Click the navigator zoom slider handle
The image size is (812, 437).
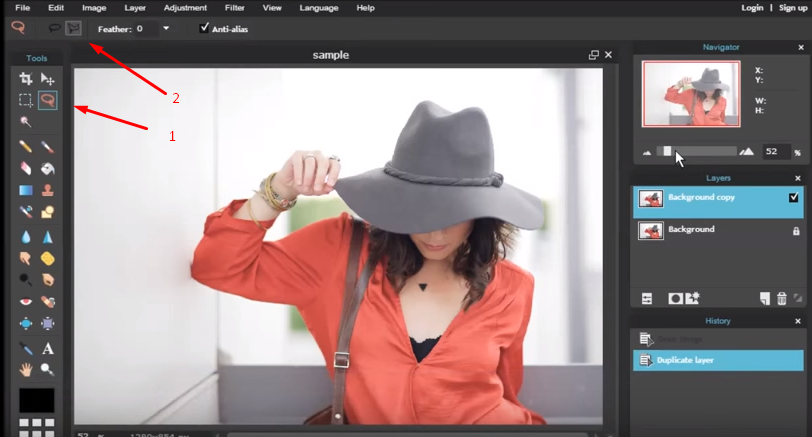668,151
